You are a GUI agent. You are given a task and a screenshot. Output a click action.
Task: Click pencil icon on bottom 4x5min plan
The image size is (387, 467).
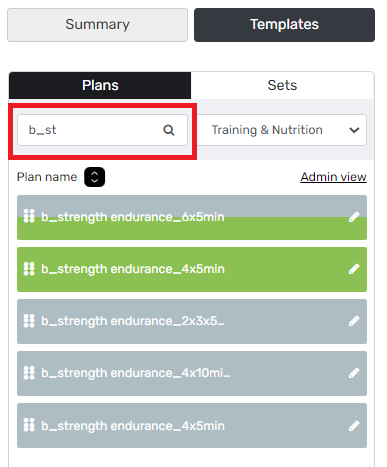354,426
